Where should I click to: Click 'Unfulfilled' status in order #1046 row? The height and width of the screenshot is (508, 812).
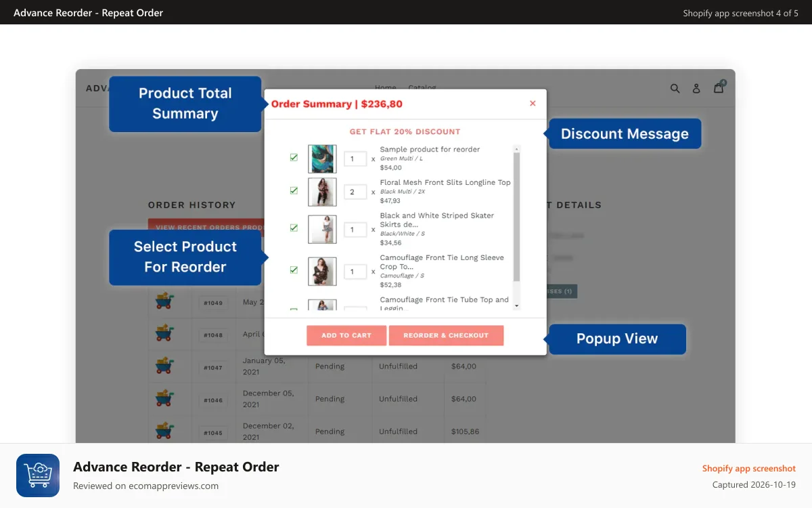point(398,399)
